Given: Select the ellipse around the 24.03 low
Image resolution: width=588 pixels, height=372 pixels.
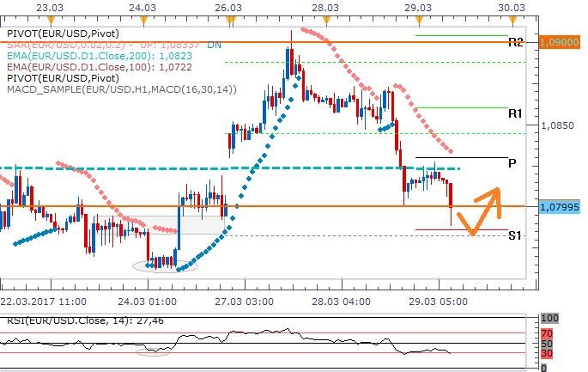Looking at the screenshot, I should 165,265.
